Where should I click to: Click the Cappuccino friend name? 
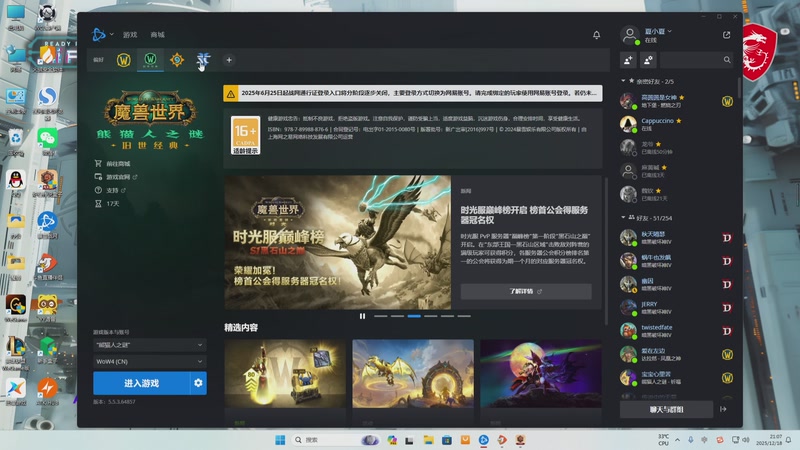click(x=657, y=121)
